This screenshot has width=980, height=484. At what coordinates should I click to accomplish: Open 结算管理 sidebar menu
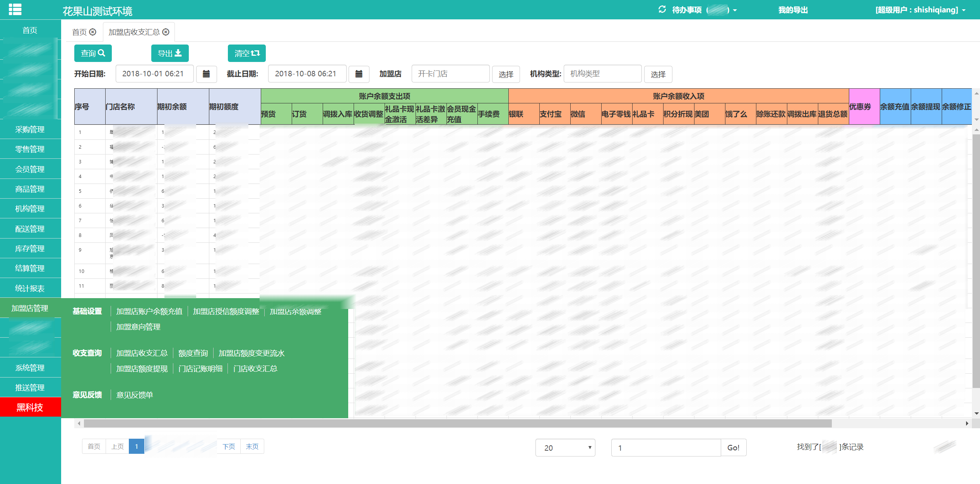tap(30, 268)
